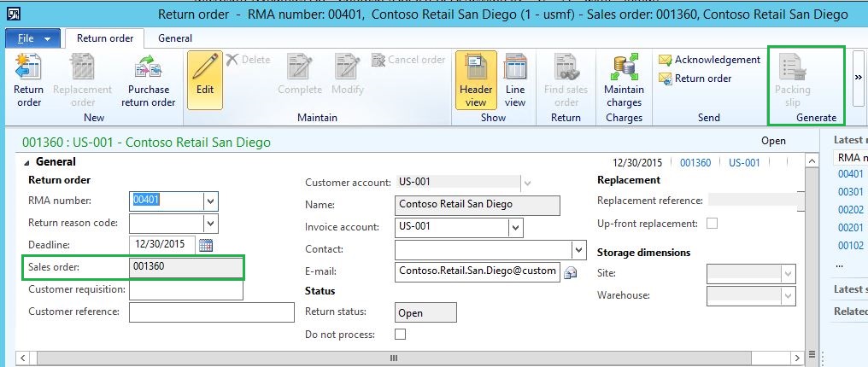Click the Deadline date field
This screenshot has height=367, width=868.
pyautogui.click(x=162, y=245)
